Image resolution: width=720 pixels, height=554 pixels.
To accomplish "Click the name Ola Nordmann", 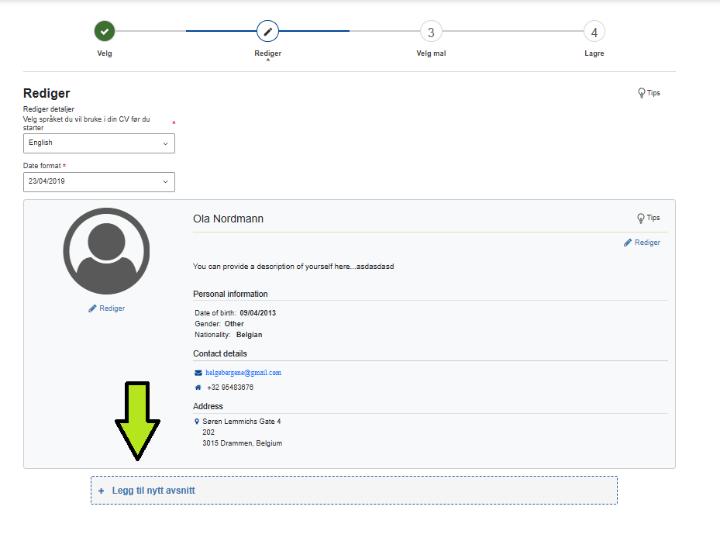I will pos(228,219).
